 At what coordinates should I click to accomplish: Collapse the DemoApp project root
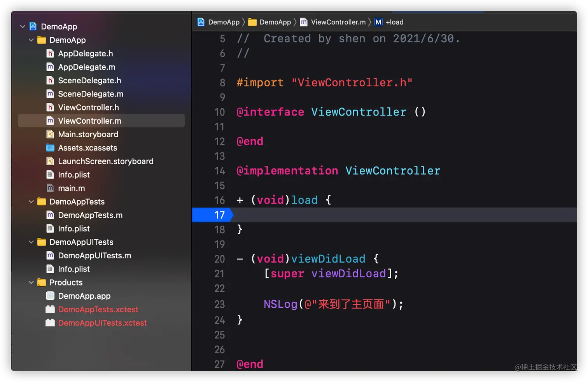tap(23, 26)
